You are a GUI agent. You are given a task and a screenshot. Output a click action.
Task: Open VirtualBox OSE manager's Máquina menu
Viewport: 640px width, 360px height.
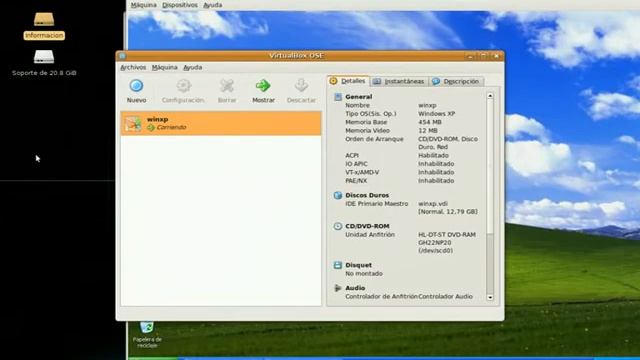(164, 67)
